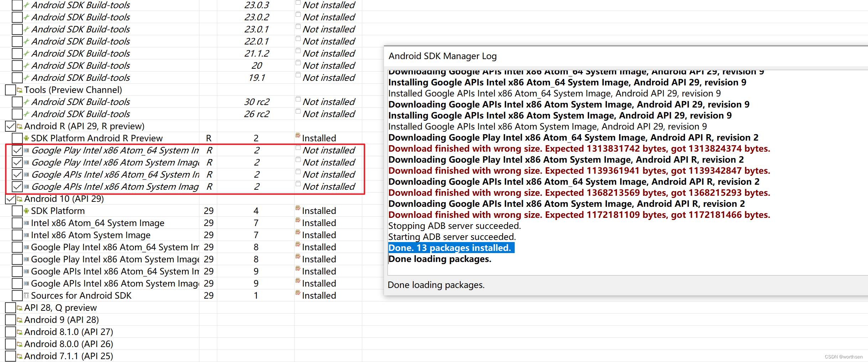The image size is (868, 362).
Task: Select Android 10 (API 29) group row
Action: coord(181,199)
